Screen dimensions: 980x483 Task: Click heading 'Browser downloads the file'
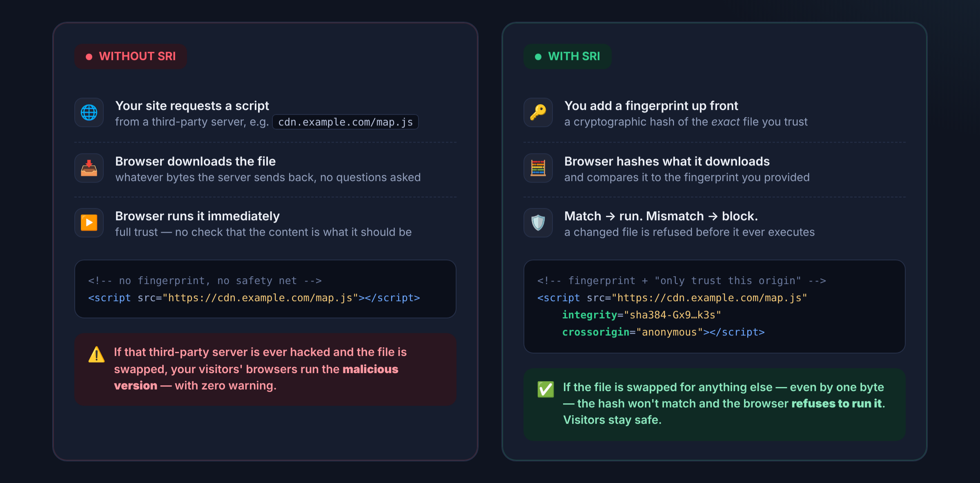pos(196,161)
